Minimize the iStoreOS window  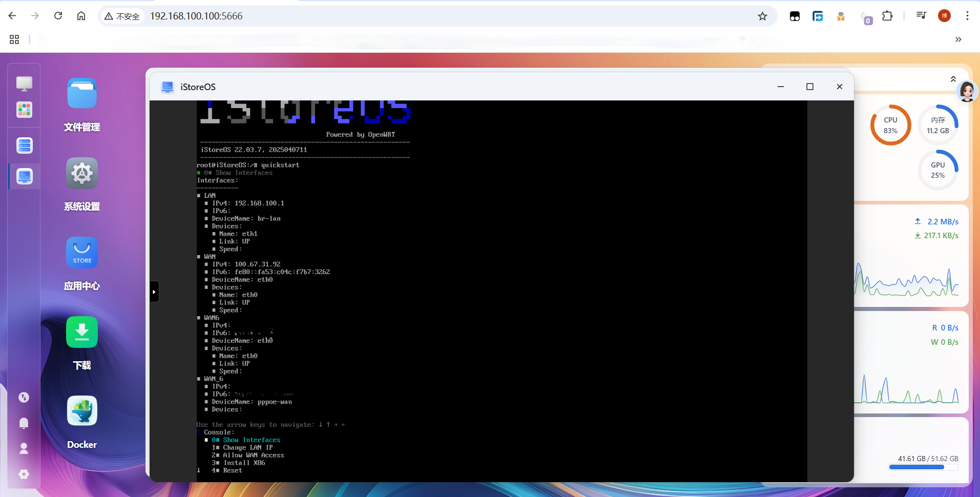pos(781,87)
